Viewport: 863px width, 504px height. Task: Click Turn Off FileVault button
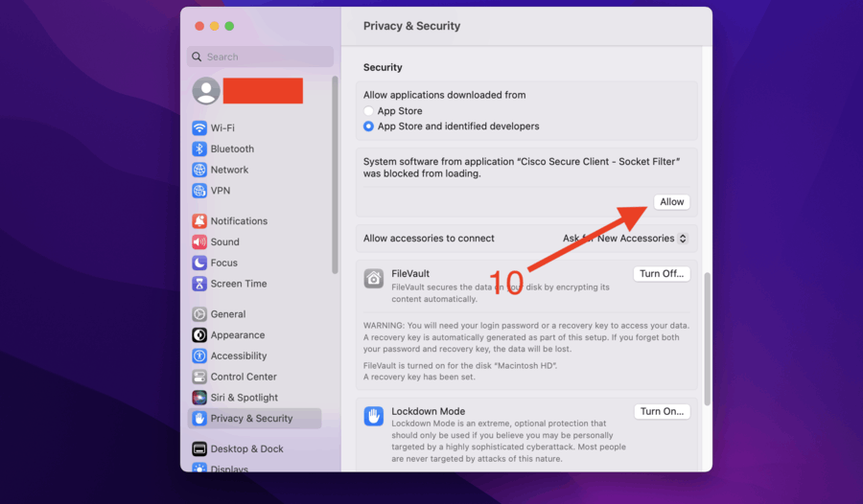point(662,273)
